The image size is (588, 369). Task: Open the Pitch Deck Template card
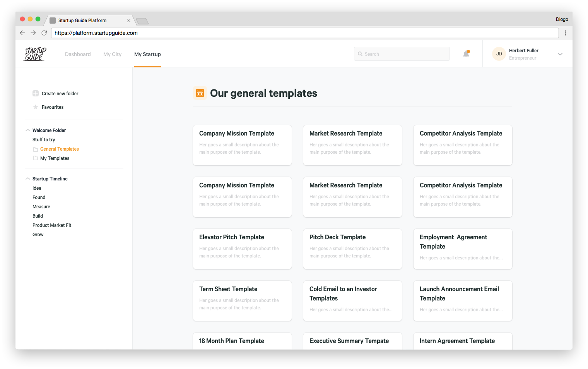(352, 249)
